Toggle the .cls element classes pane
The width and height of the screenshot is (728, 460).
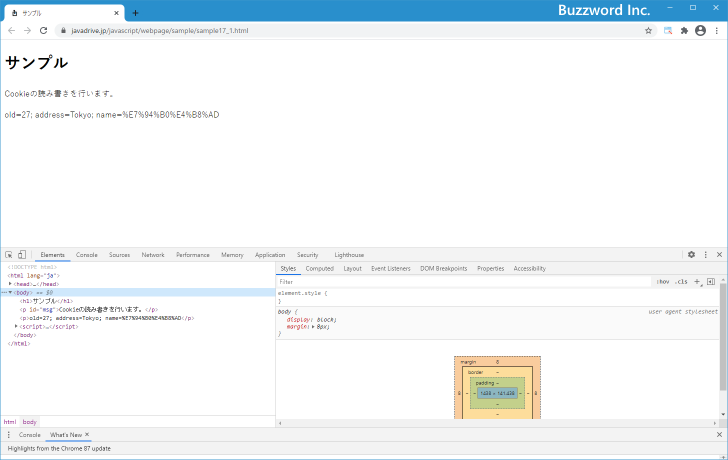pos(681,282)
